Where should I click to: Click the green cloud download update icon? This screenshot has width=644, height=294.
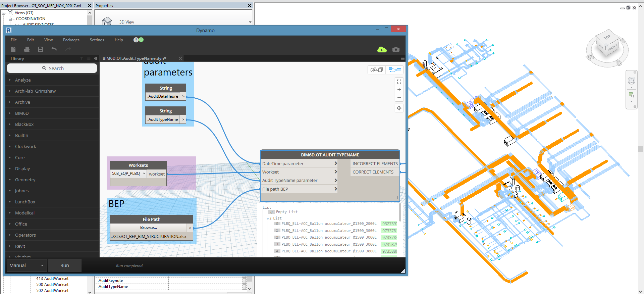pyautogui.click(x=382, y=50)
